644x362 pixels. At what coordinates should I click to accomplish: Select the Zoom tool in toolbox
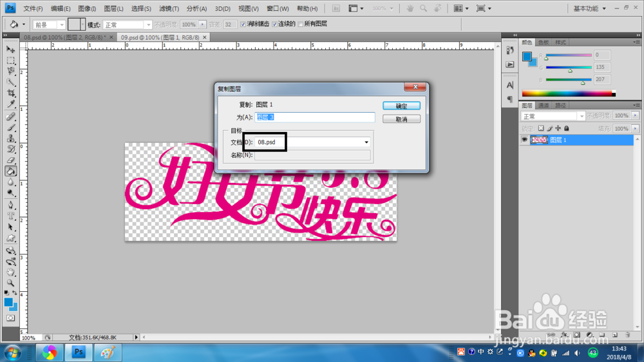pos(11,283)
